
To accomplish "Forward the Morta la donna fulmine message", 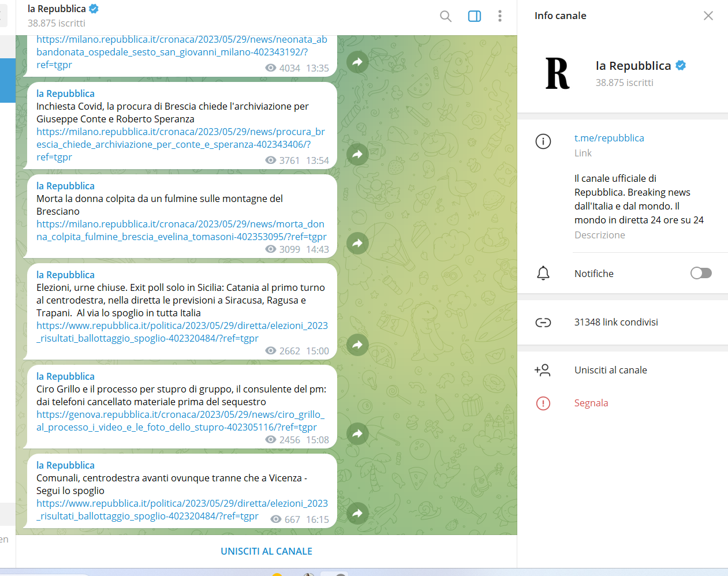I will pyautogui.click(x=357, y=243).
